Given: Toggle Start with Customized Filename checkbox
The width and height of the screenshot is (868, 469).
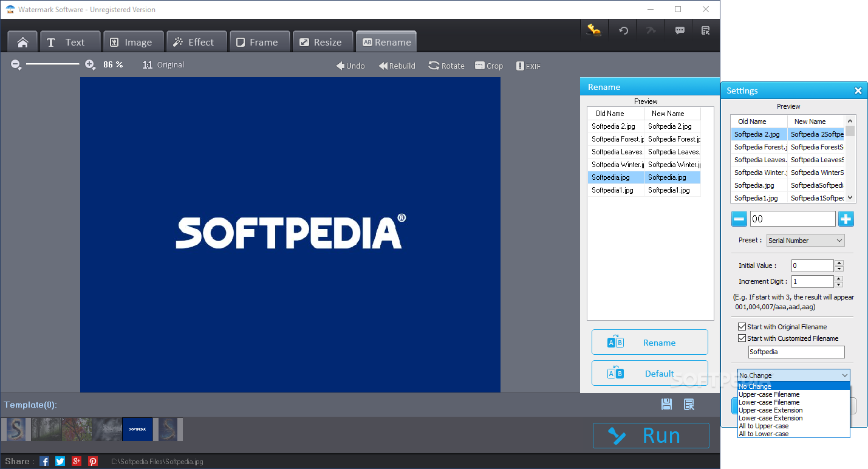Looking at the screenshot, I should 742,338.
